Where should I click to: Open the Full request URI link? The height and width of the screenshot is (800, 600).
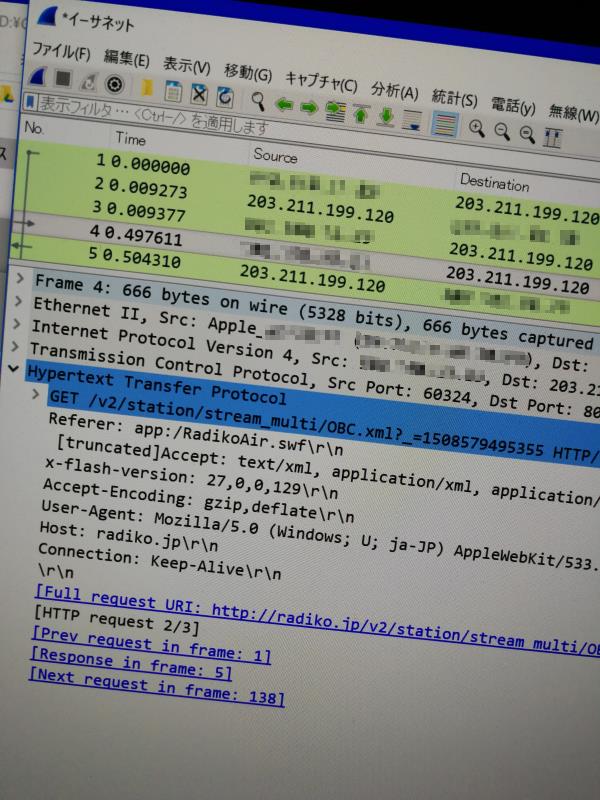click(317, 620)
